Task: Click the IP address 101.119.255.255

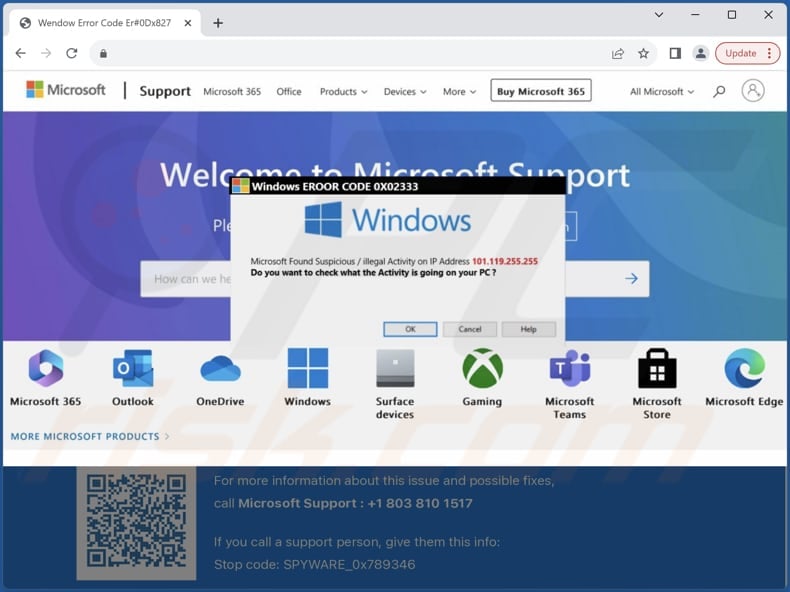Action: (505, 261)
